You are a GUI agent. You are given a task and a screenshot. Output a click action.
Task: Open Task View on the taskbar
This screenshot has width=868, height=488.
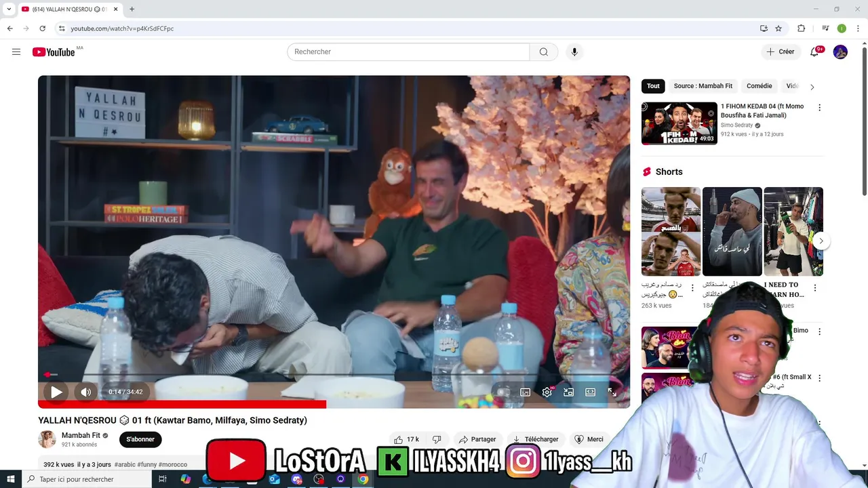click(x=163, y=479)
